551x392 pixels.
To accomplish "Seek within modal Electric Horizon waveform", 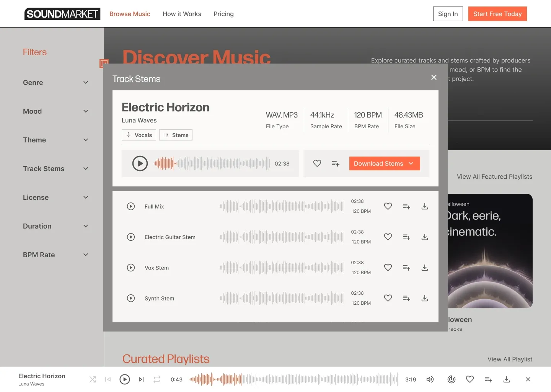I will (212, 163).
